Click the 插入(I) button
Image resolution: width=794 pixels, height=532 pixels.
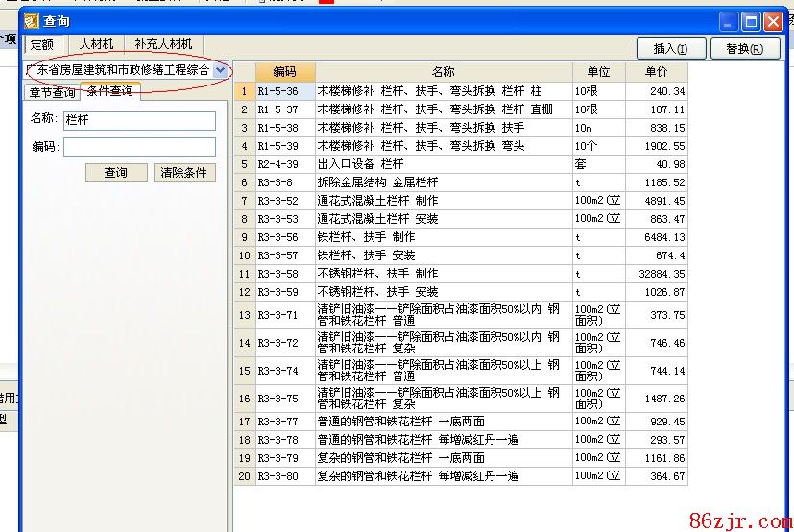tap(670, 49)
